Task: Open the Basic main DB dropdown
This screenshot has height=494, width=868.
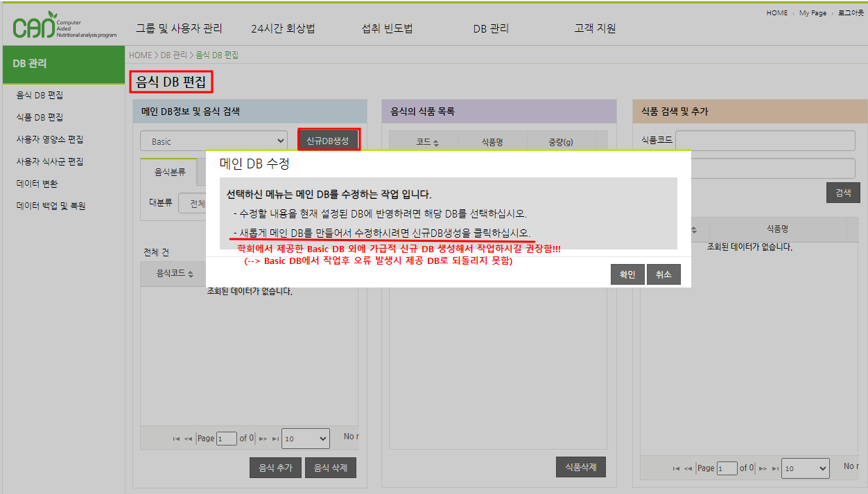Action: [214, 141]
